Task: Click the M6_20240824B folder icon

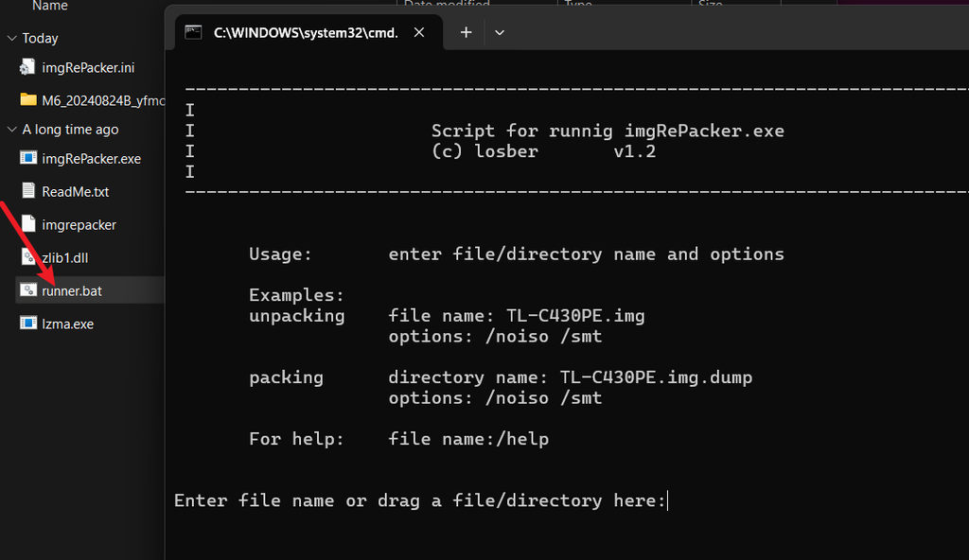Action: pos(27,100)
